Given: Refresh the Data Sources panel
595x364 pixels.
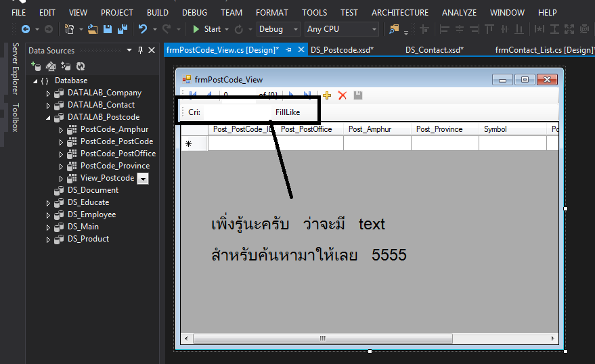Looking at the screenshot, I should [x=81, y=66].
